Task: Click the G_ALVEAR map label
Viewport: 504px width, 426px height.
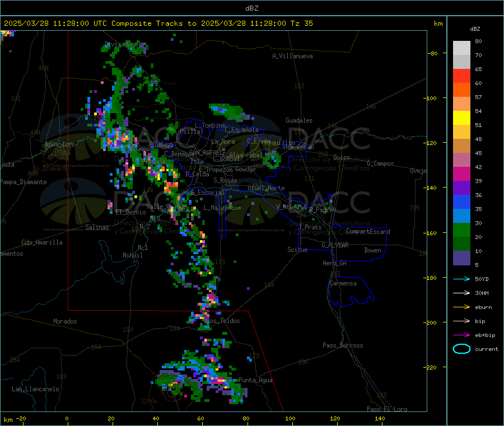Action: [335, 245]
